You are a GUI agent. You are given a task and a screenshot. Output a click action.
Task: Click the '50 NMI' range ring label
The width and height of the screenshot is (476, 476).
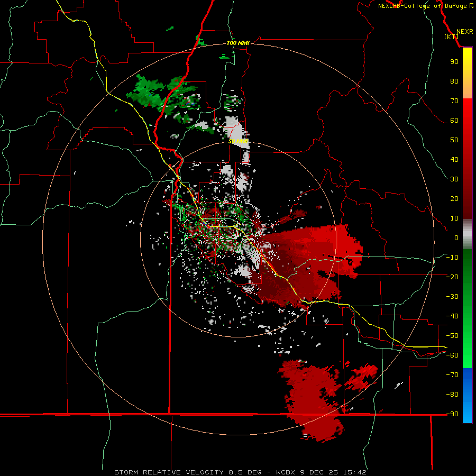click(238, 141)
